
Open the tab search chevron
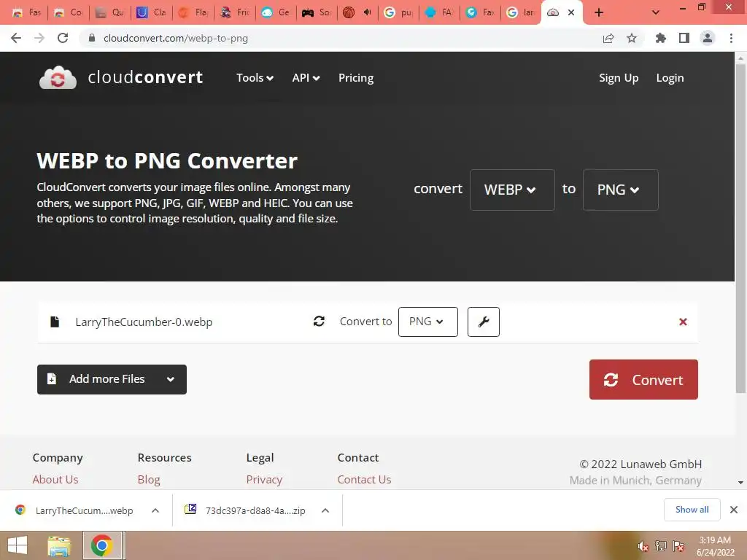point(656,12)
